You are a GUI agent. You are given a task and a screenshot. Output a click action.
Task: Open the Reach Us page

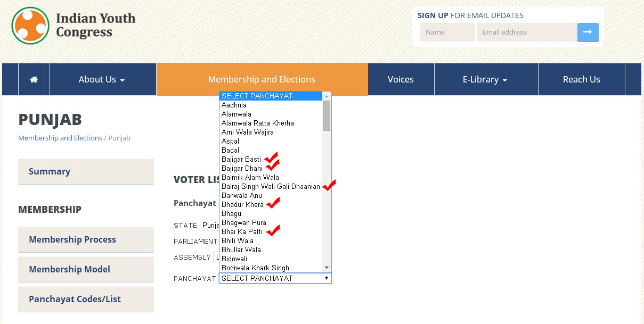581,79
